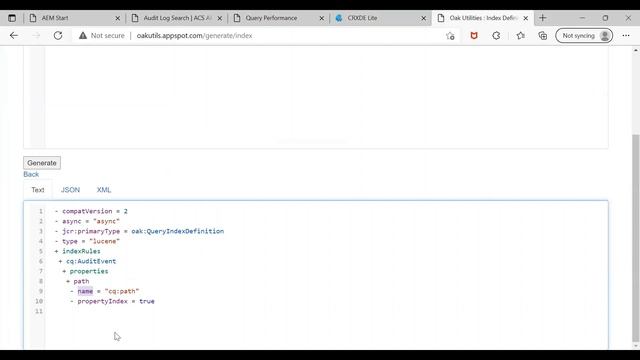640x360 pixels.
Task: Click the Not secure warning icon
Action: (x=83, y=36)
